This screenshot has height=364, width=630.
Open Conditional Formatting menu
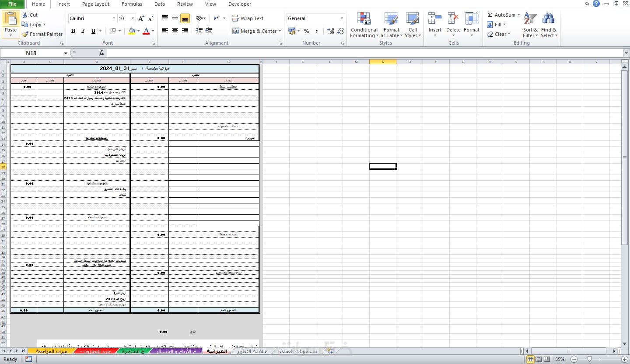364,25
